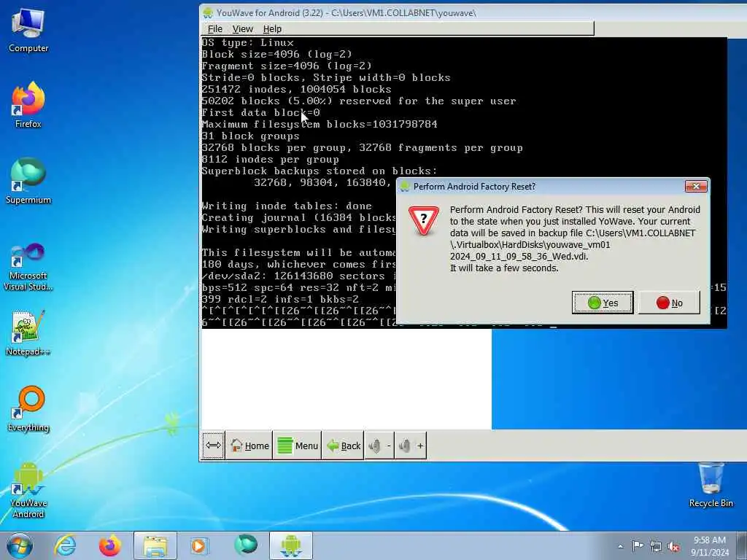The image size is (747, 560).
Task: Close the Perform Android Factory Reset dialog
Action: point(695,186)
